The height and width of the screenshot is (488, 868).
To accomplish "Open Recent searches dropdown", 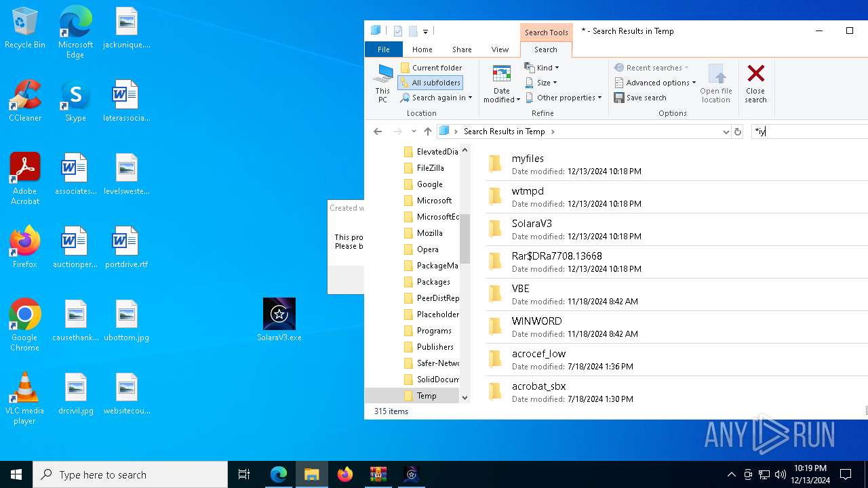I will 651,68.
